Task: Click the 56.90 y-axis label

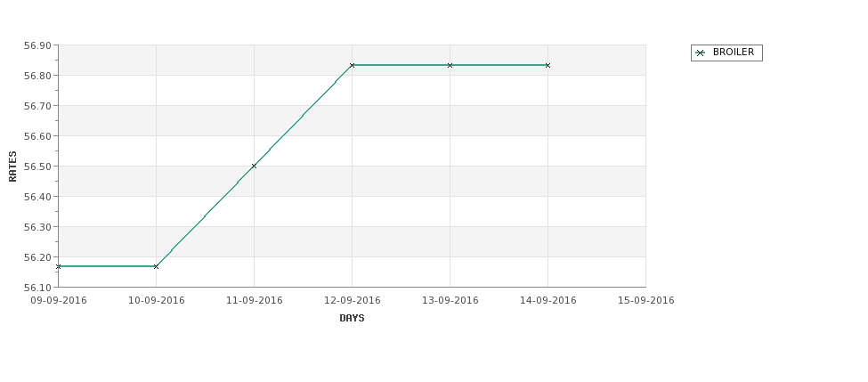Action: coord(37,45)
